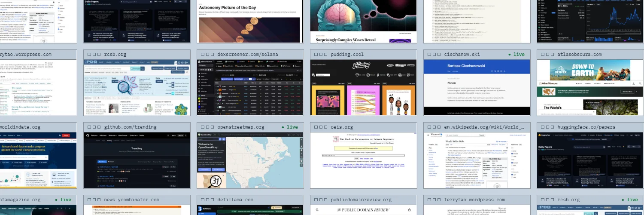Open the Hacker News story list thumbnail
Screen dimensions: 644x215
pos(477,21)
